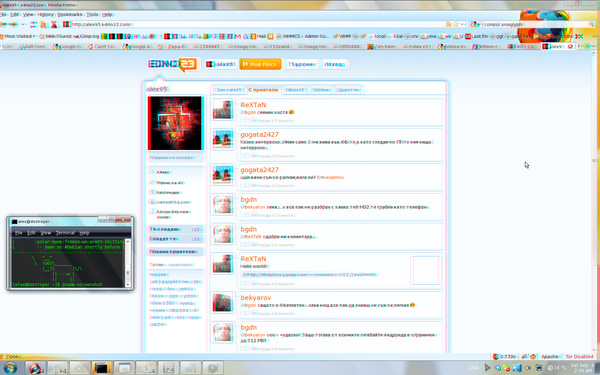Click the browser reload button
The image size is (600, 375).
(34, 24)
